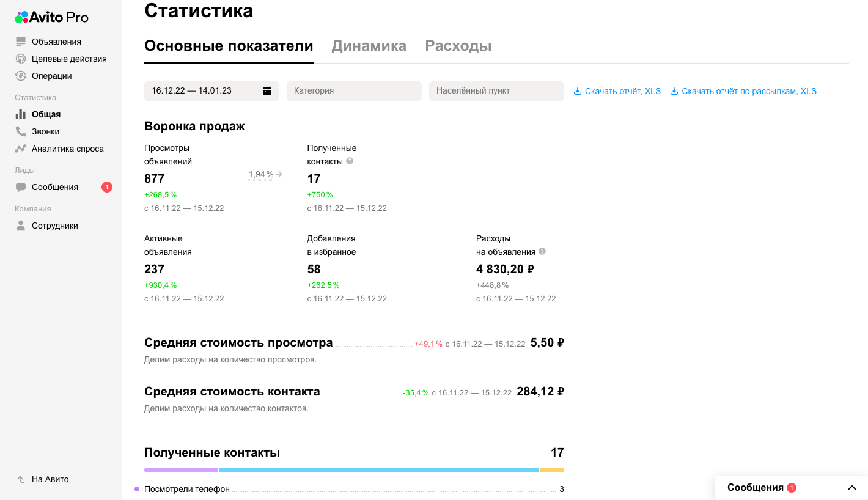This screenshot has width=868, height=500.
Task: Click Средняя стоимость контакта heading
Action: (232, 391)
